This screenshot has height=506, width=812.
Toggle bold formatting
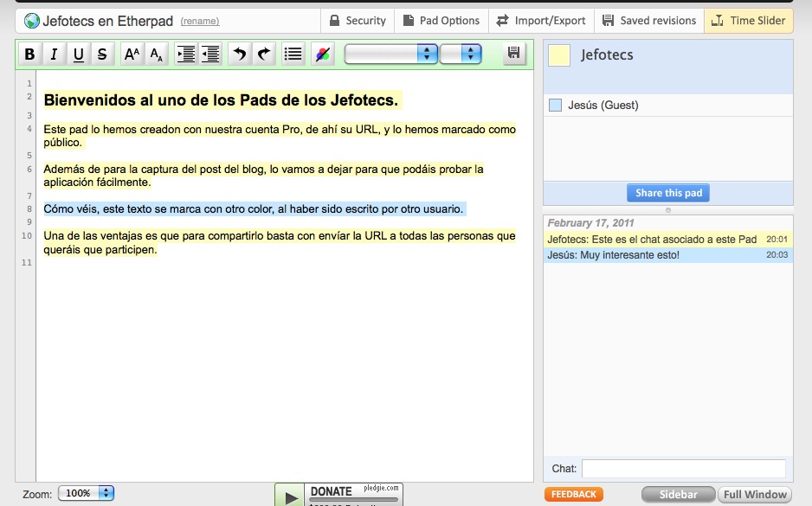point(29,54)
